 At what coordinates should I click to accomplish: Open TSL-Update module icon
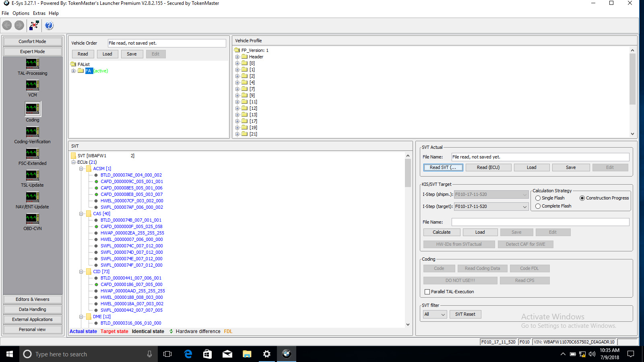(33, 175)
